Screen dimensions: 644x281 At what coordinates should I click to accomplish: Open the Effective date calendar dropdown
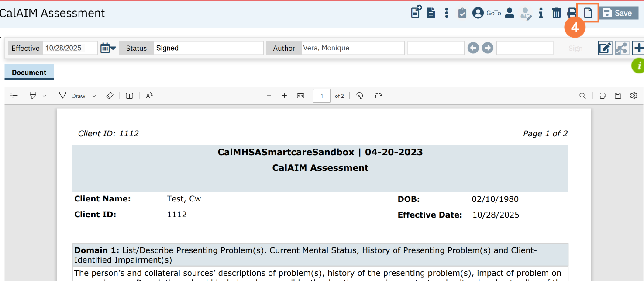pos(108,48)
